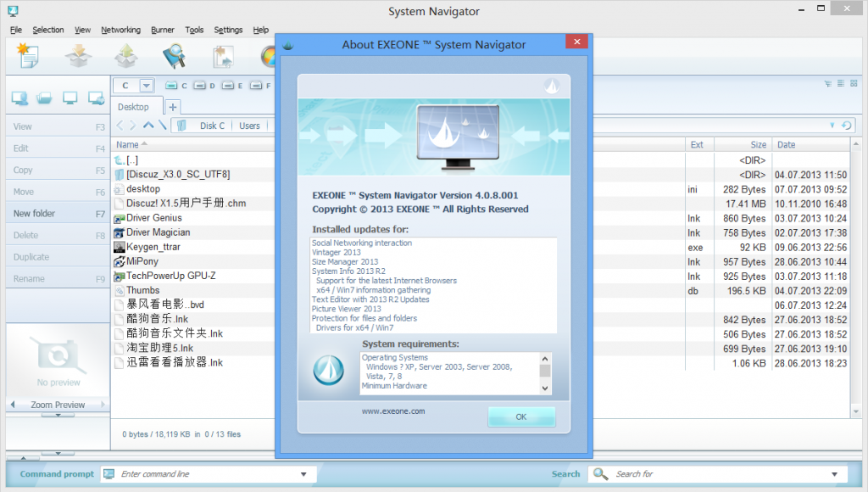Open the drive selector dropdown showing C

pyautogui.click(x=146, y=86)
